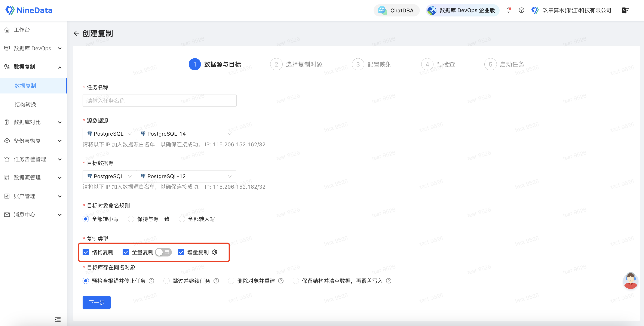Click the language translate icon
Image resolution: width=644 pixels, height=326 pixels.
tap(625, 10)
